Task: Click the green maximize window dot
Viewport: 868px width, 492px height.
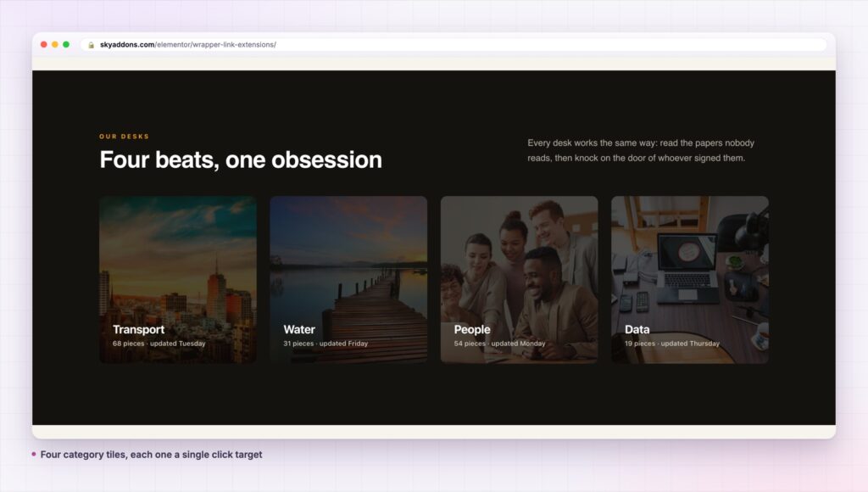Action: pyautogui.click(x=66, y=44)
